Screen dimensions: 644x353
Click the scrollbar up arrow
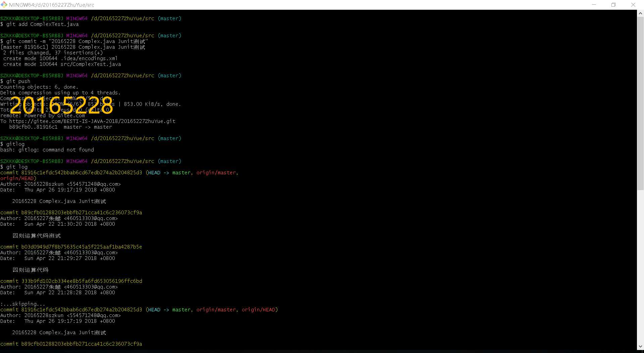[640, 13]
